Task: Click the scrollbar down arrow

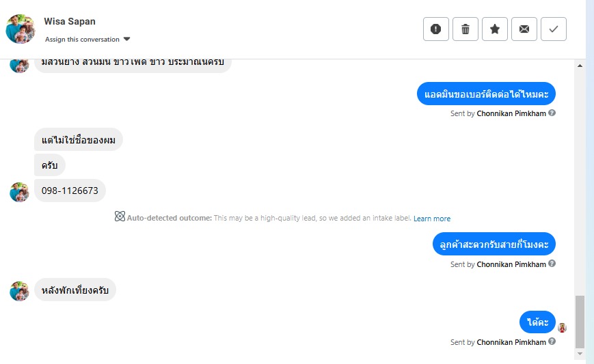Action: (x=580, y=354)
